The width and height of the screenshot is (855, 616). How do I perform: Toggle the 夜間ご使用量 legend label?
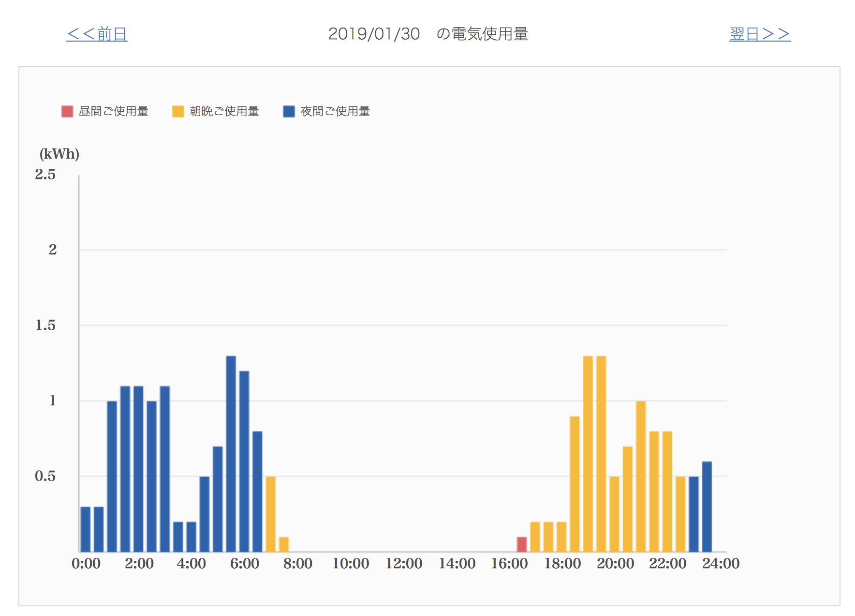point(335,112)
